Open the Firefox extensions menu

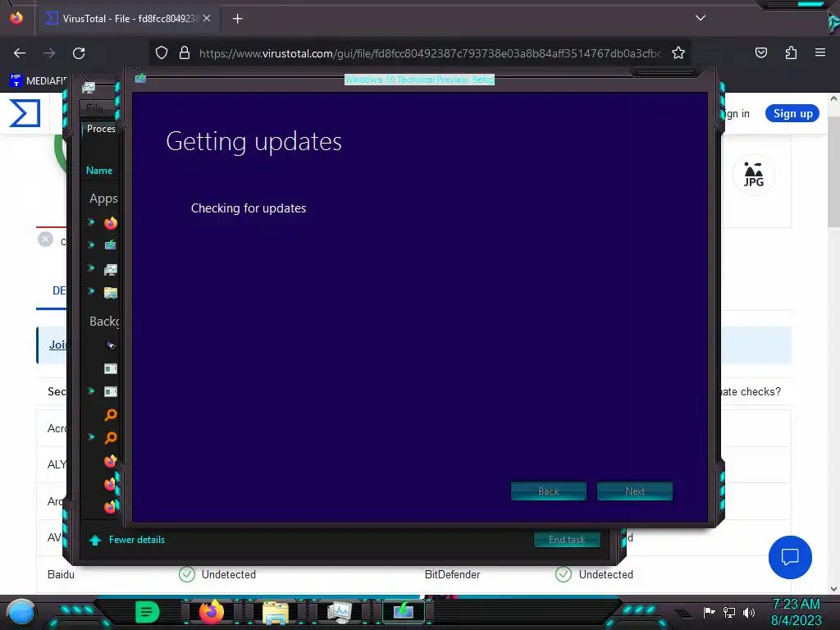point(791,52)
